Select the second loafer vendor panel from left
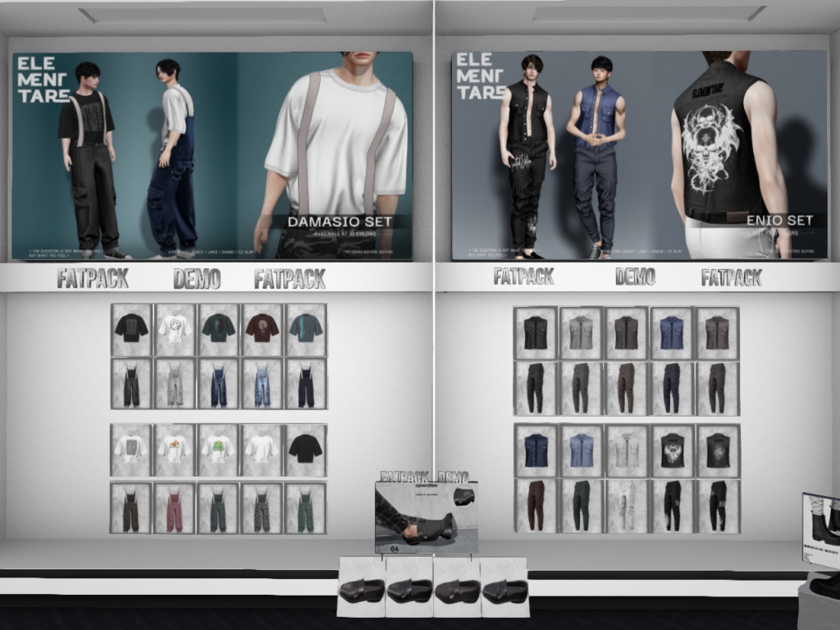This screenshot has width=840, height=630. [x=409, y=586]
